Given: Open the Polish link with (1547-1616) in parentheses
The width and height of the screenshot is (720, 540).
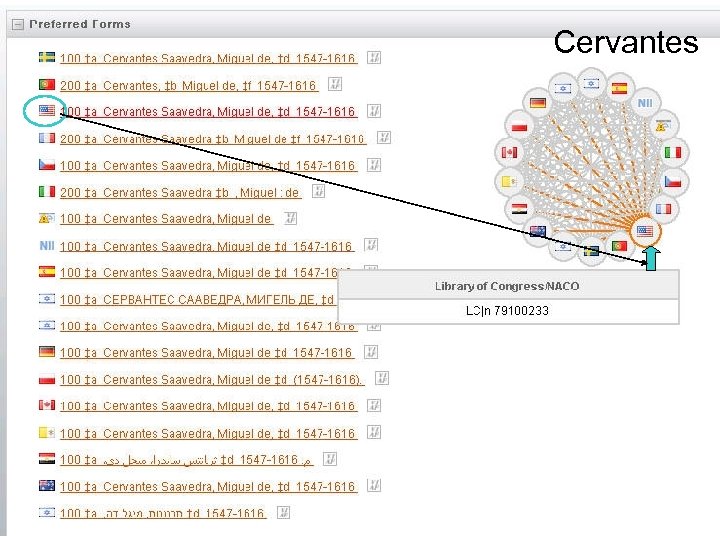Looking at the screenshot, I should 212,380.
